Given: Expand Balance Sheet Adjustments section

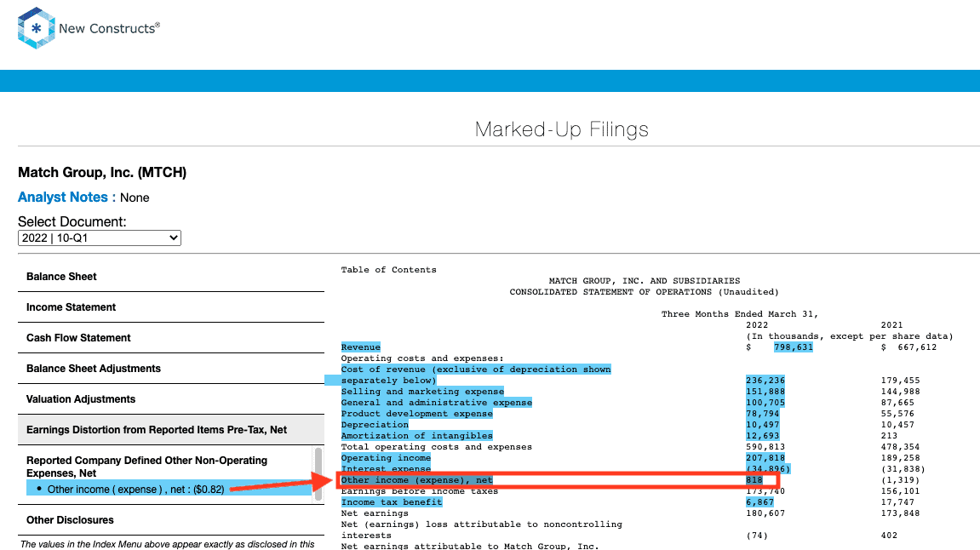Looking at the screenshot, I should (x=170, y=369).
